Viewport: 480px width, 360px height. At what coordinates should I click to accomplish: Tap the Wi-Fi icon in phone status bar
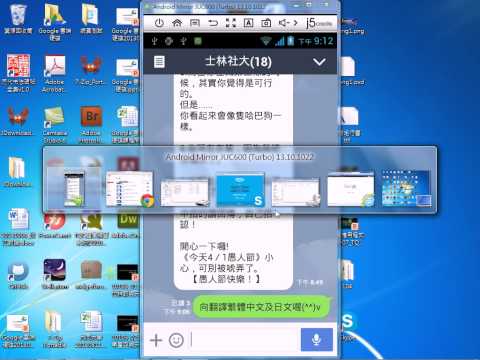pyautogui.click(x=266, y=41)
